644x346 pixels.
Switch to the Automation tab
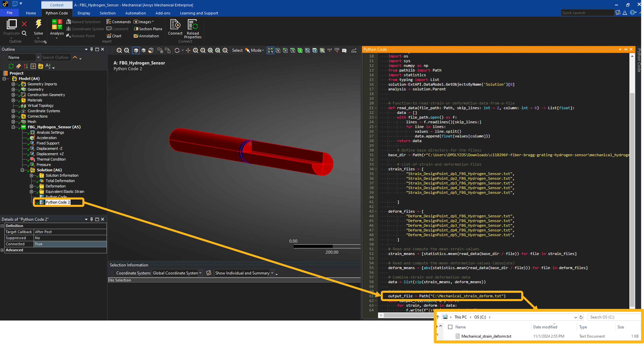135,13
